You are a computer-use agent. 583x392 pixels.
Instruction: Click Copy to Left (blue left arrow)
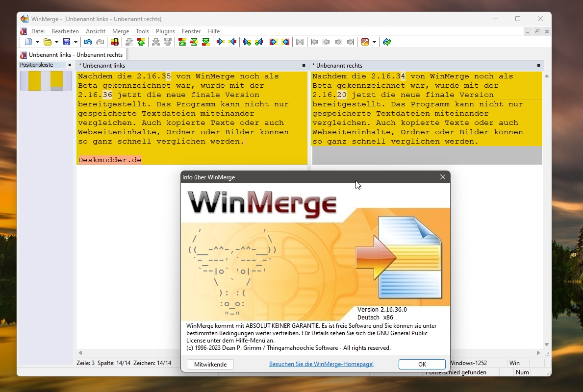click(x=232, y=42)
